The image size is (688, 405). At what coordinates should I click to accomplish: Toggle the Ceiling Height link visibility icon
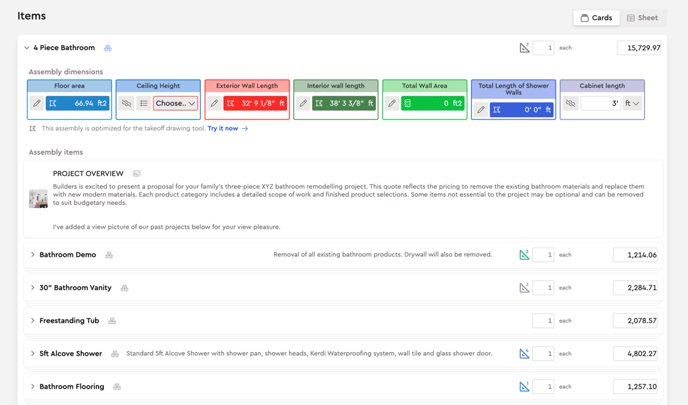pyautogui.click(x=126, y=103)
